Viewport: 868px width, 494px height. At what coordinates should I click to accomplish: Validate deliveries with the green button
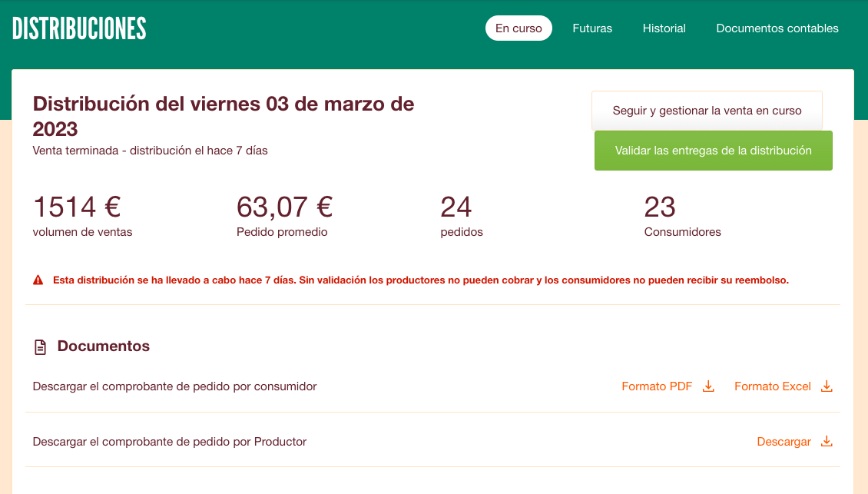click(x=714, y=151)
